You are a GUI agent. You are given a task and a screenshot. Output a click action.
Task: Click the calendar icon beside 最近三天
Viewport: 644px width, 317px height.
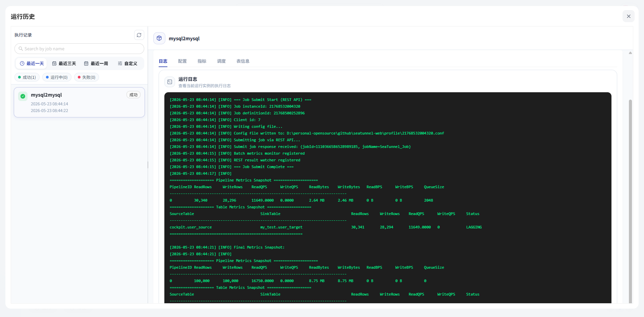pyautogui.click(x=54, y=63)
